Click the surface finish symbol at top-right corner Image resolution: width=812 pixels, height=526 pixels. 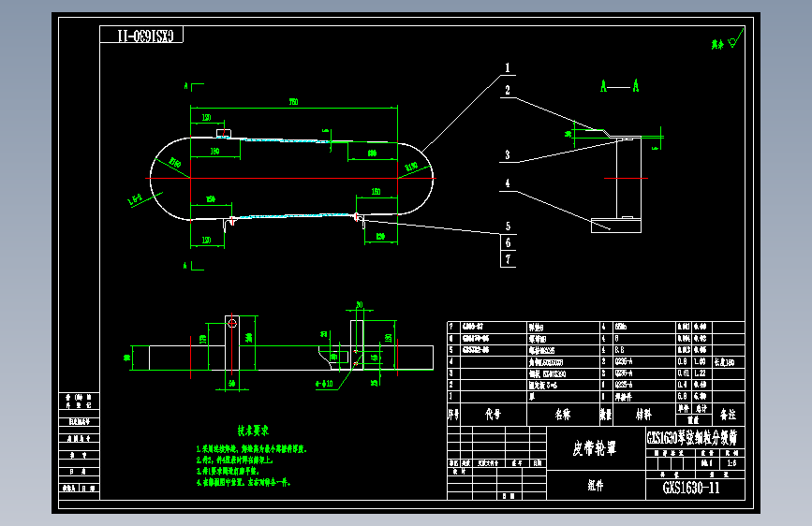coord(736,38)
